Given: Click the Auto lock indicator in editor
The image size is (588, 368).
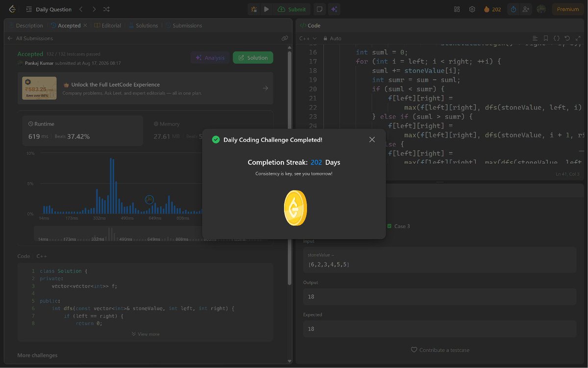Looking at the screenshot, I should [332, 38].
